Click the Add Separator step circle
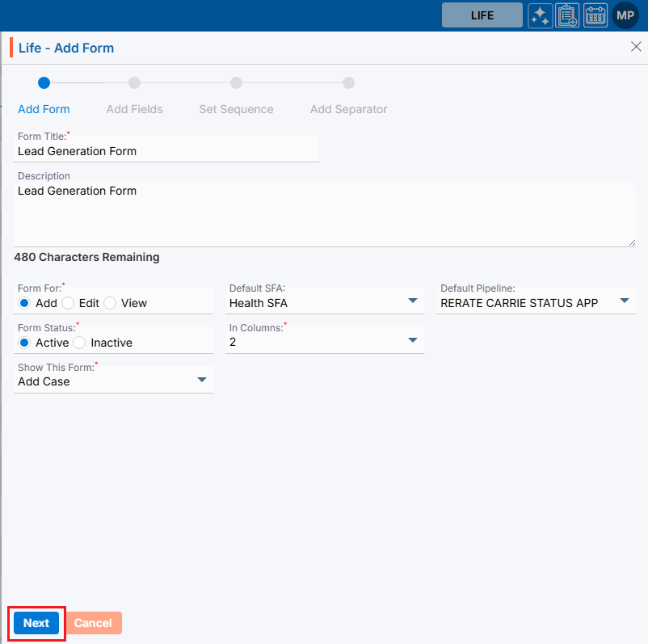 tap(348, 82)
